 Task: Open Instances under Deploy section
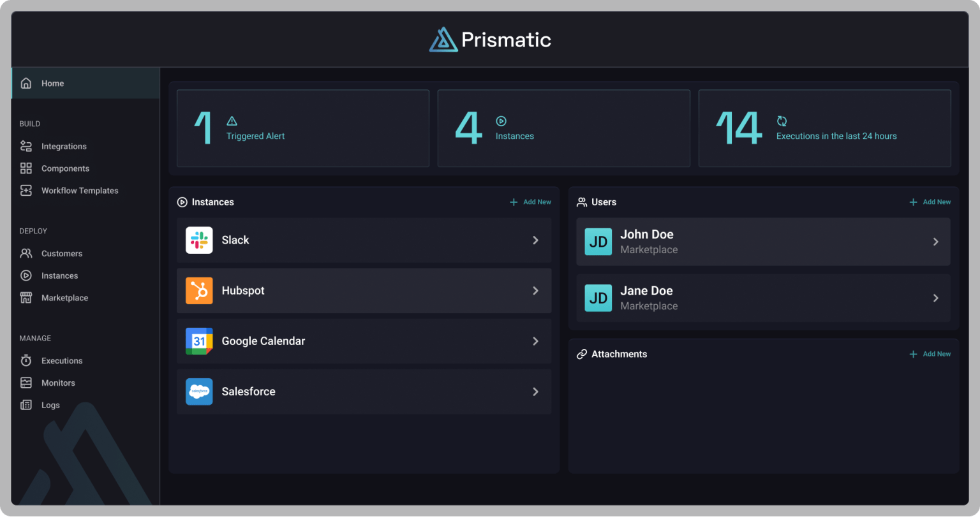[59, 275]
